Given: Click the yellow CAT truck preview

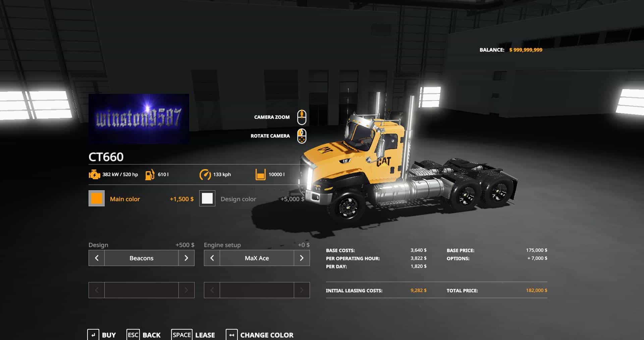Looking at the screenshot, I should point(402,167).
